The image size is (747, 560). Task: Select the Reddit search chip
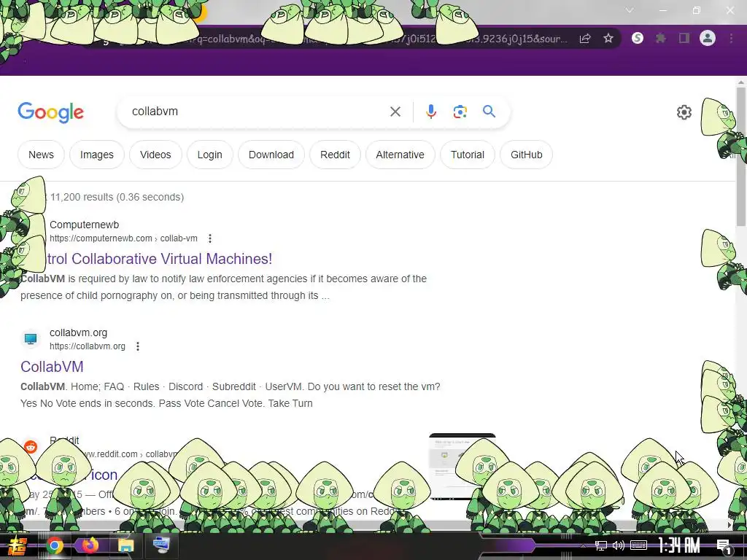[x=335, y=155]
